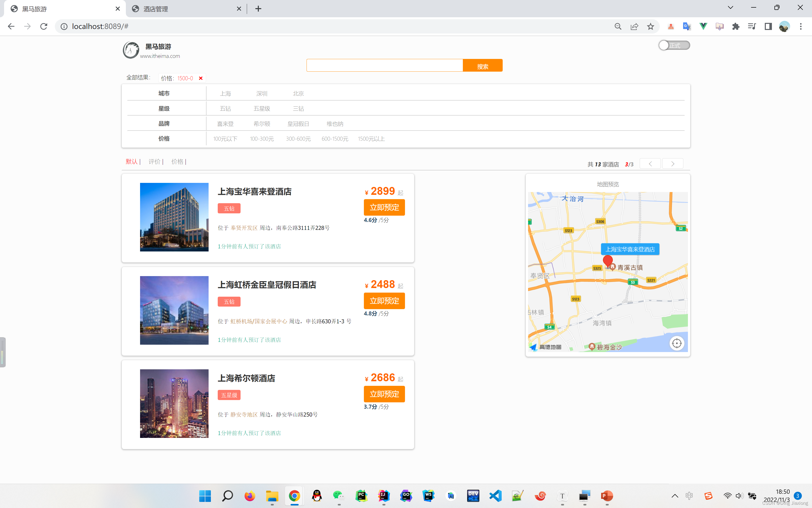Click map geolocation crosshair button
This screenshot has height=508, width=812.
coord(677,343)
